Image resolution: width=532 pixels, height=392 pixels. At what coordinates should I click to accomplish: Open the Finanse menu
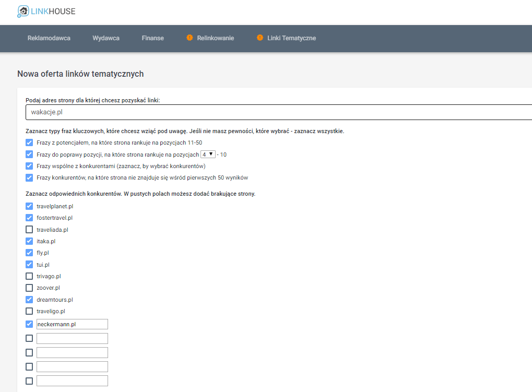point(152,38)
